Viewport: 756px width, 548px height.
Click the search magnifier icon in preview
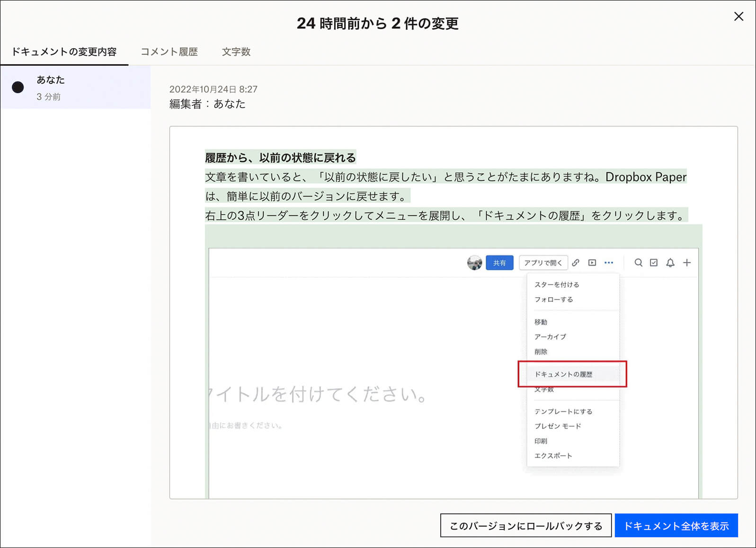638,263
